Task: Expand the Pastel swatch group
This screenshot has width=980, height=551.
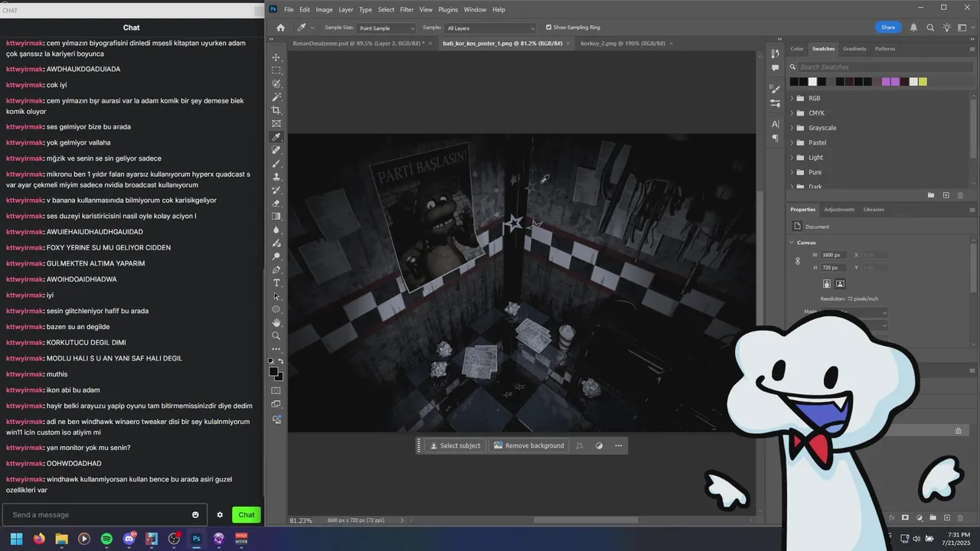Action: [792, 142]
